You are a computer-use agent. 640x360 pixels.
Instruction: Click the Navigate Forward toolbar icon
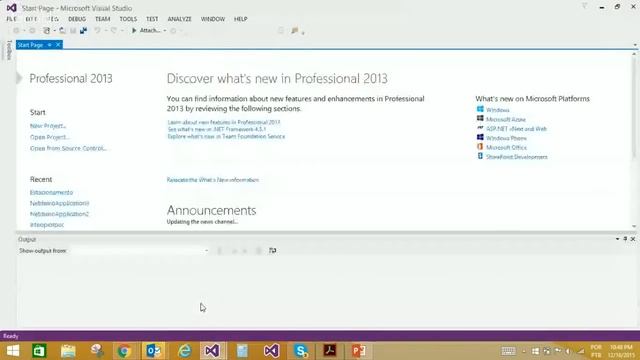(x=32, y=31)
